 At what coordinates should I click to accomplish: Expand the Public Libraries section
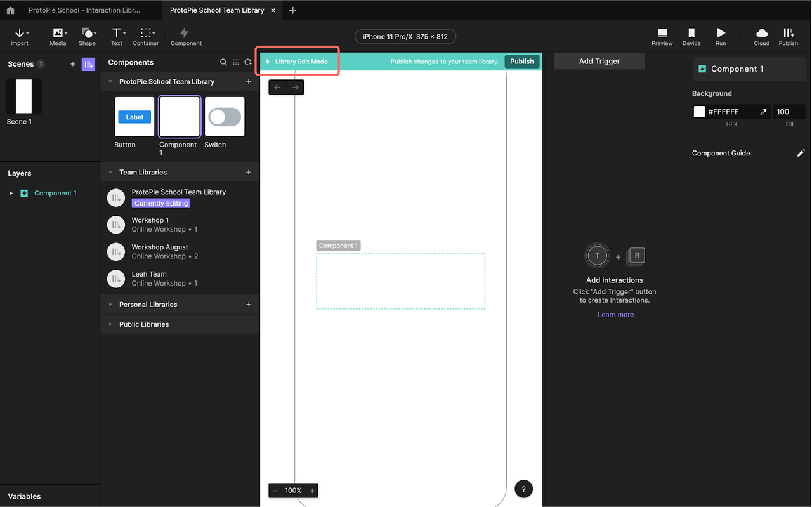click(110, 324)
